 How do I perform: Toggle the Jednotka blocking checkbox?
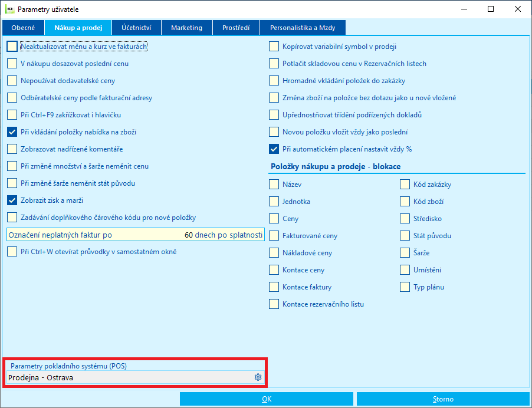pos(274,202)
